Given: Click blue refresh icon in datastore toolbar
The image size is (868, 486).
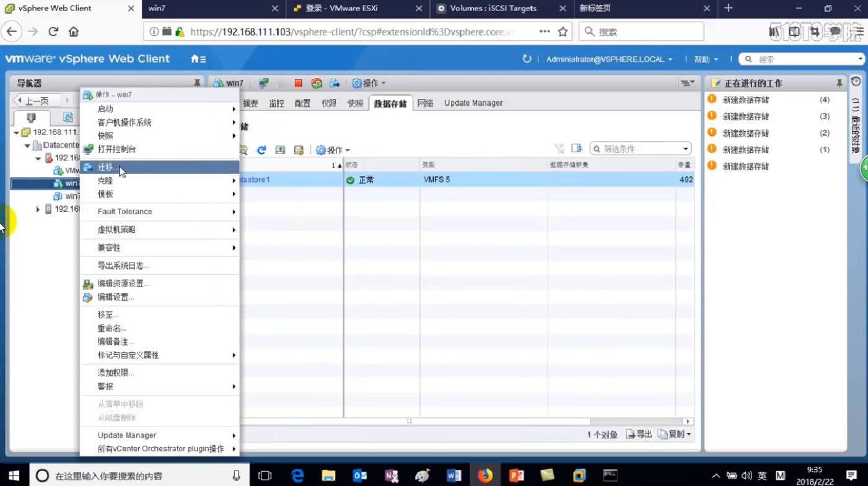Looking at the screenshot, I should (261, 150).
